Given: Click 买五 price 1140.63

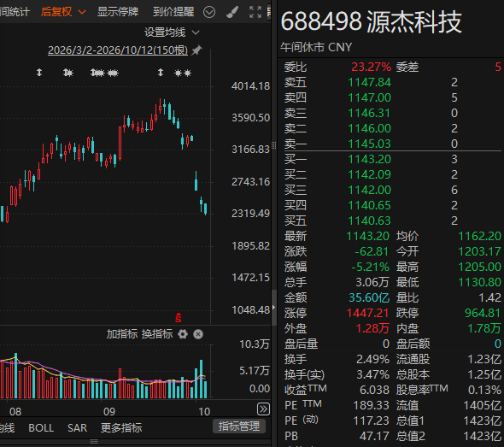Looking at the screenshot, I should 370,221.
